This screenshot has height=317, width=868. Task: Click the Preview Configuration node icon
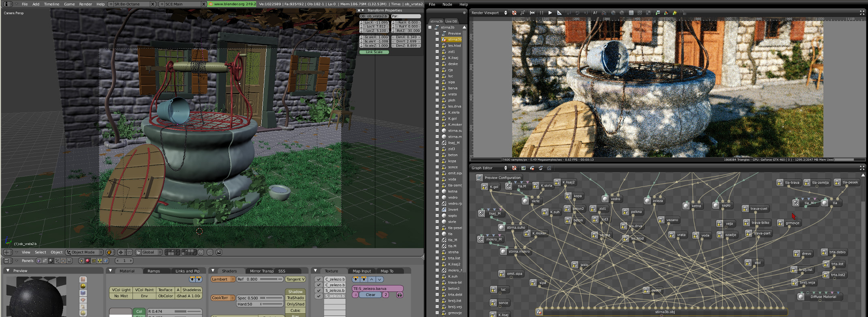click(x=479, y=177)
